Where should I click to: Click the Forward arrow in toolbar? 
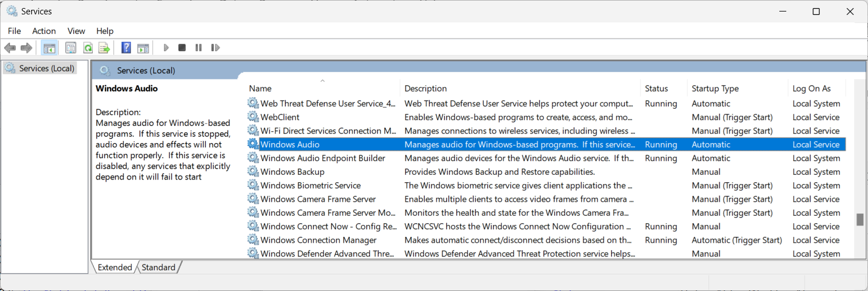click(x=26, y=48)
